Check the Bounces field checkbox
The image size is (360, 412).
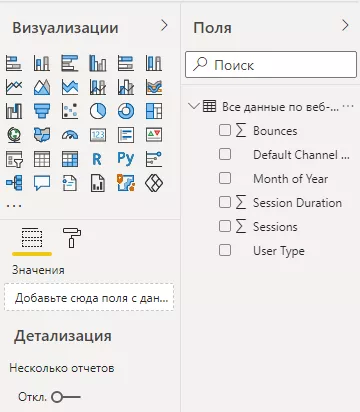[x=225, y=130]
